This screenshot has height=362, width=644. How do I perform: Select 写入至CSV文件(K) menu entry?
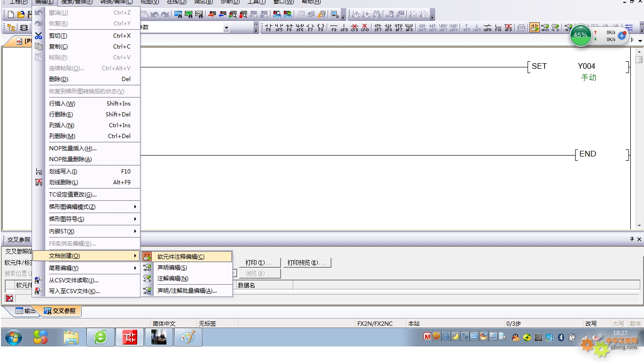(86, 291)
